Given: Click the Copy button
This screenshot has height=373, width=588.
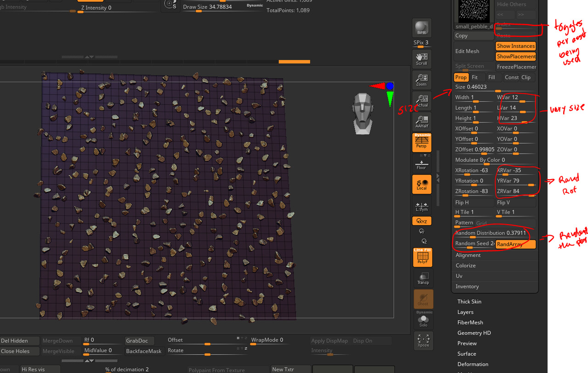Looking at the screenshot, I should pyautogui.click(x=474, y=36).
